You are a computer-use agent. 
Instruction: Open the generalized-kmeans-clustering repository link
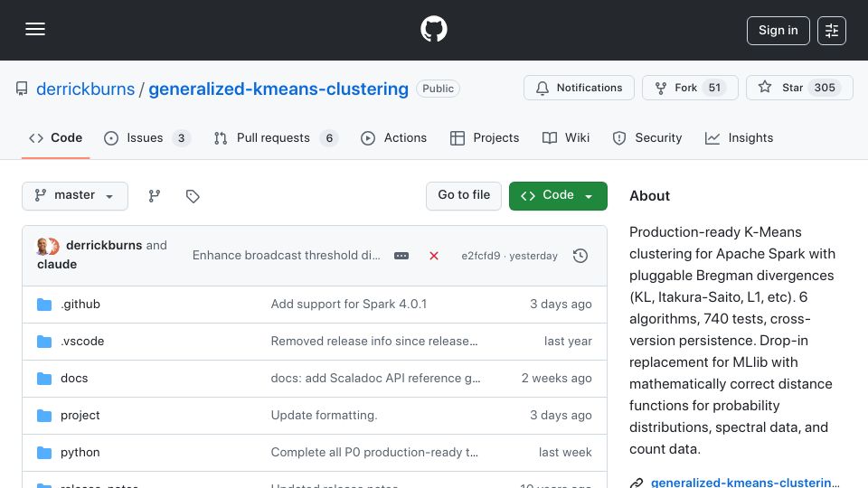[278, 89]
